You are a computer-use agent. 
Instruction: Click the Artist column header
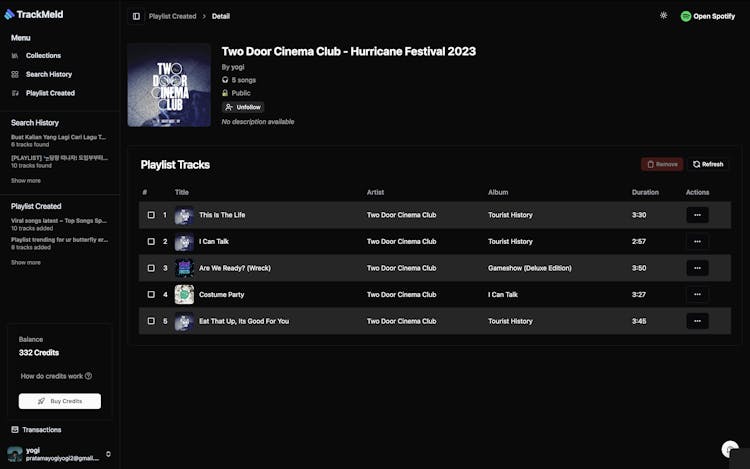point(375,192)
